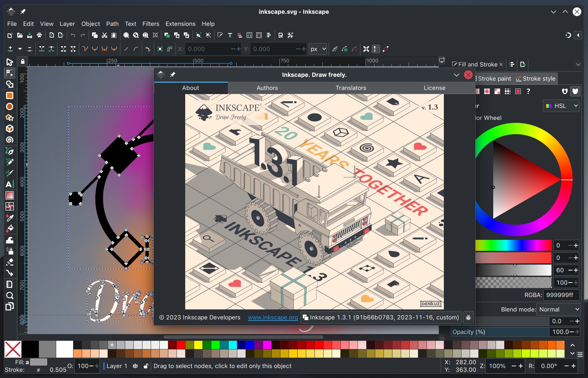Click the yellow swatch in palette
This screenshot has width=588, height=378.
[198, 345]
